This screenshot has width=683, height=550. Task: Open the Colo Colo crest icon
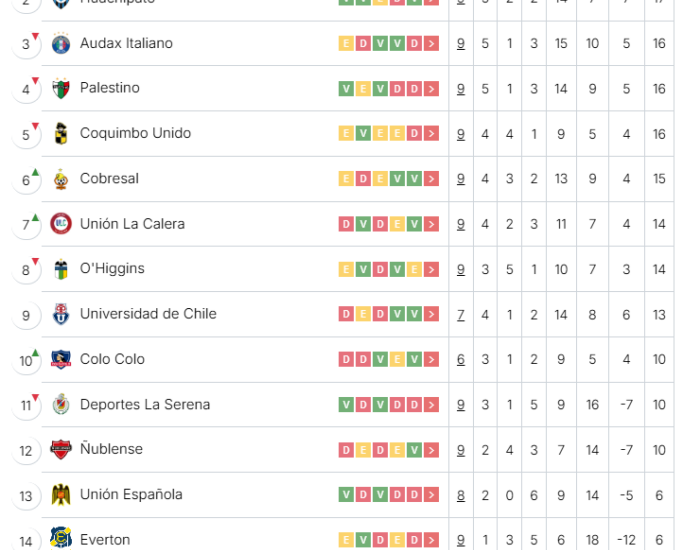pos(61,359)
